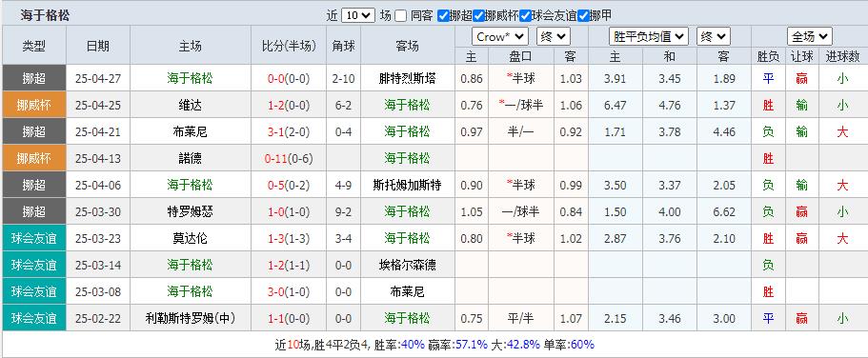Click the score 0-0(0-0) on 25-04-27
The height and width of the screenshot is (358, 868).
(x=289, y=79)
